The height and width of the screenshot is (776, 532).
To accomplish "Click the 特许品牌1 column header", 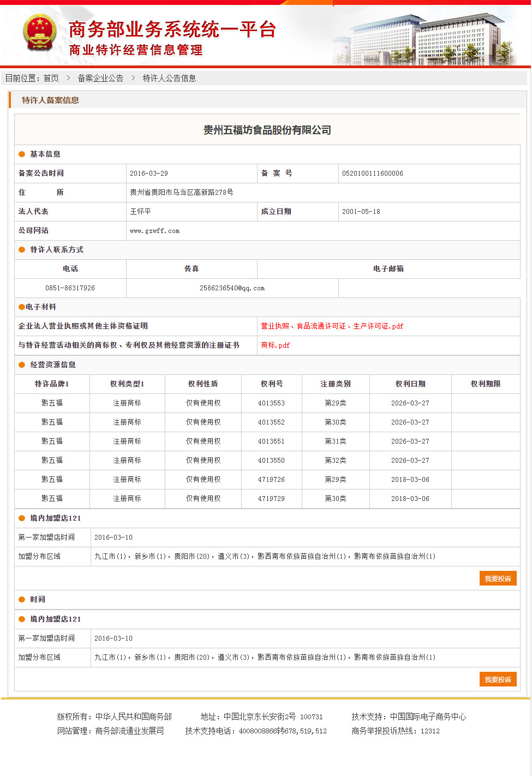I will pyautogui.click(x=52, y=384).
